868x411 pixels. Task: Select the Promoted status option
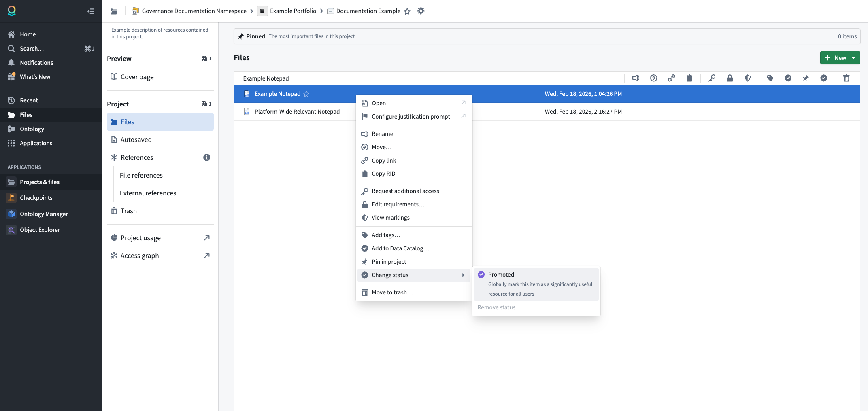(536, 284)
